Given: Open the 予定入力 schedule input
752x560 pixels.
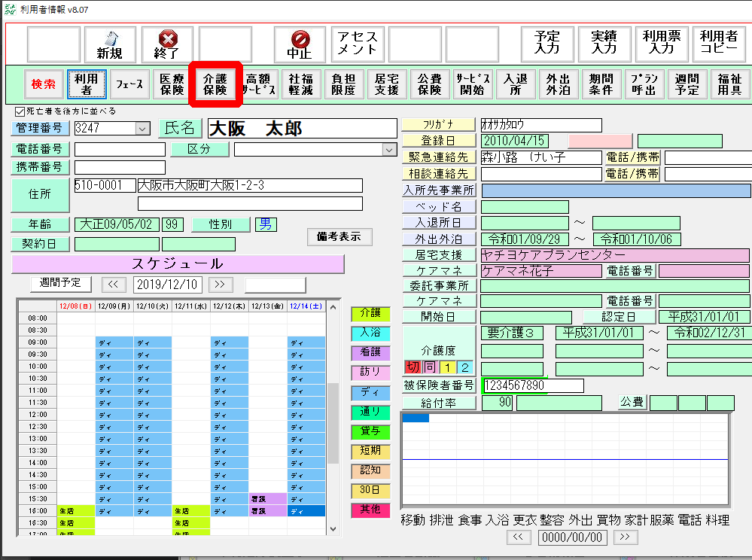Looking at the screenshot, I should (547, 44).
